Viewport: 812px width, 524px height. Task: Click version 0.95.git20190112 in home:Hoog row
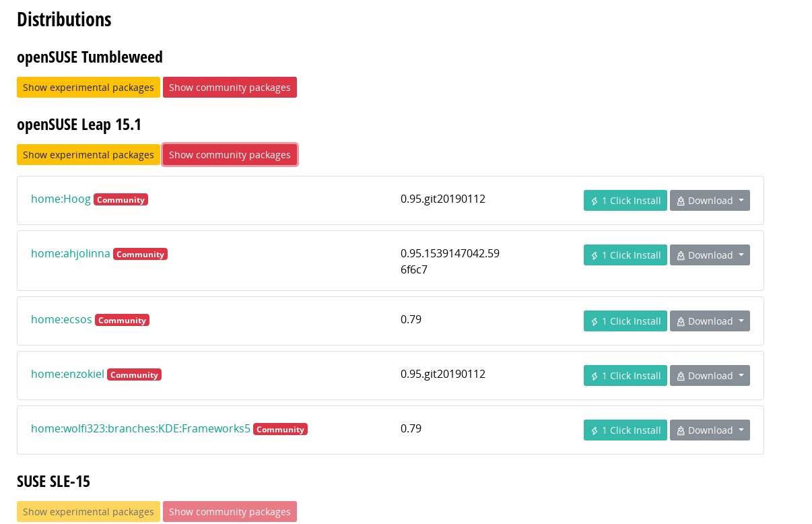[x=443, y=199]
